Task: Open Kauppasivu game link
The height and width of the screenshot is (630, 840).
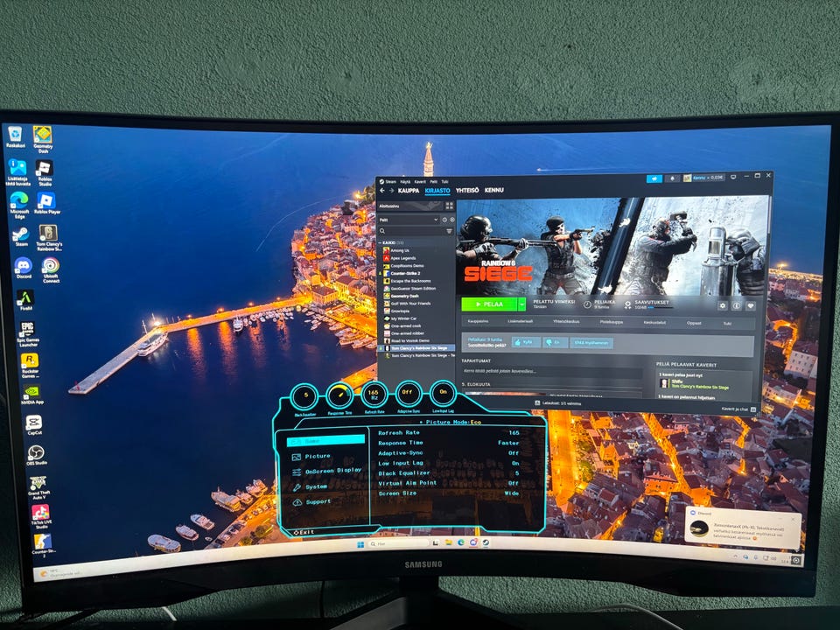Action: click(x=478, y=321)
